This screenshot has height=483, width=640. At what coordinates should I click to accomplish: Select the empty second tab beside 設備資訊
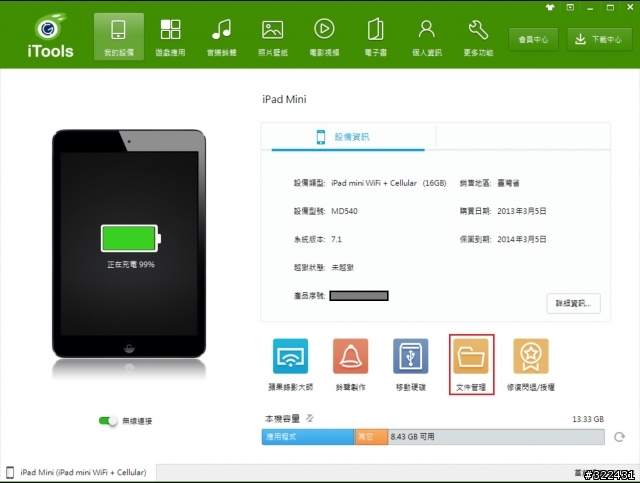tap(523, 136)
